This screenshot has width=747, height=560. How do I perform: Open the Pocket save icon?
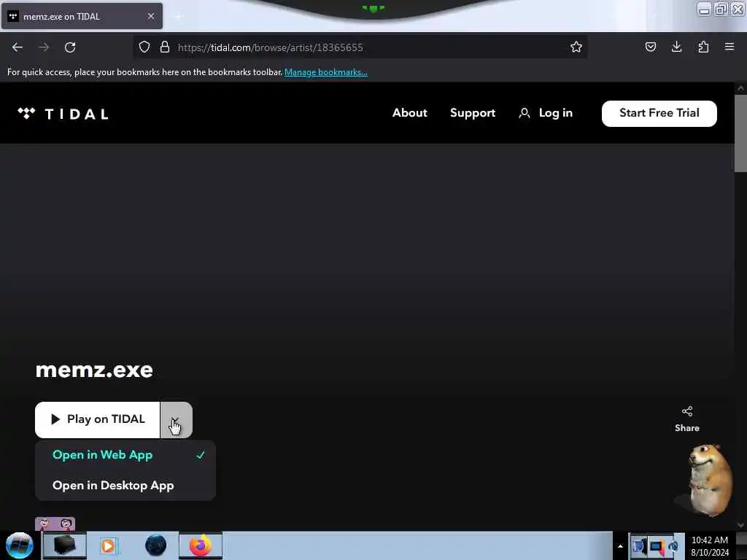650,47
